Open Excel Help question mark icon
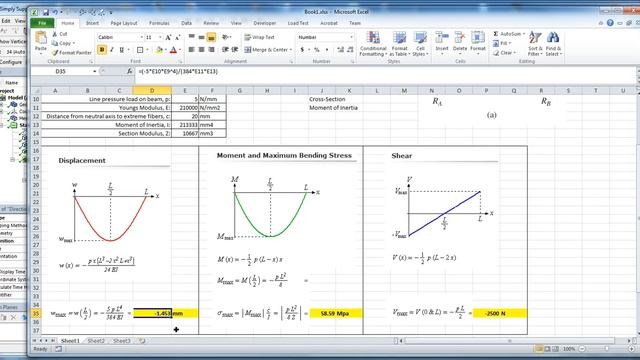Viewport: 640px width, 360px height. (610, 23)
